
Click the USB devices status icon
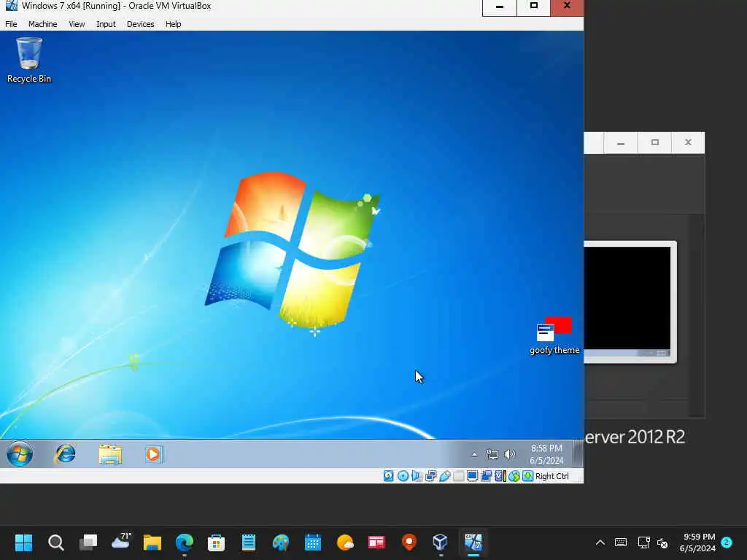(444, 475)
